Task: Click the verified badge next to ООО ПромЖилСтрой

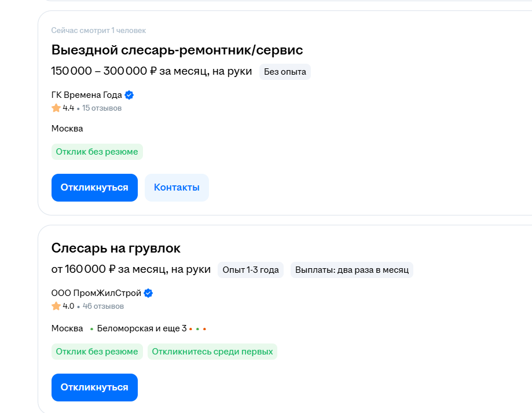Action: pos(148,293)
